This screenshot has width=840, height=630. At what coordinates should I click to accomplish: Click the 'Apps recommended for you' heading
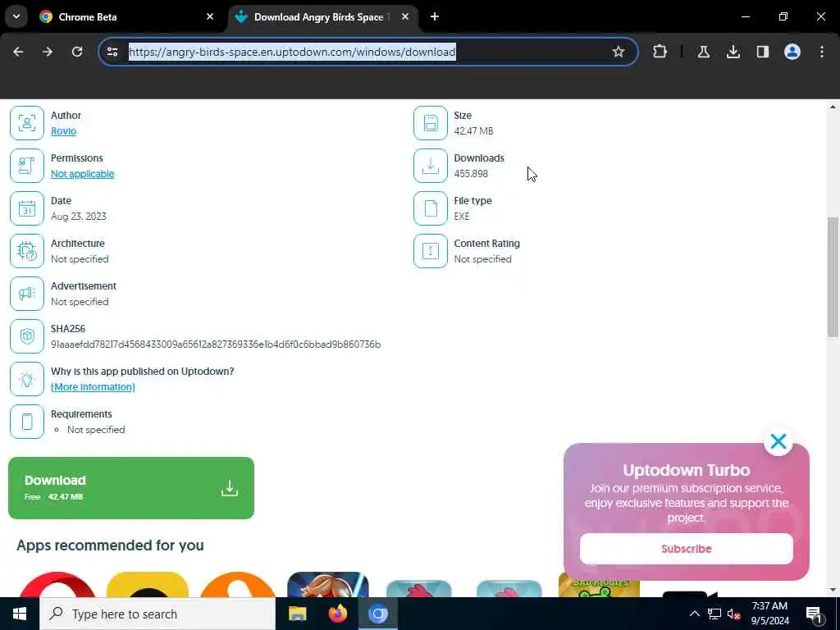point(111,545)
